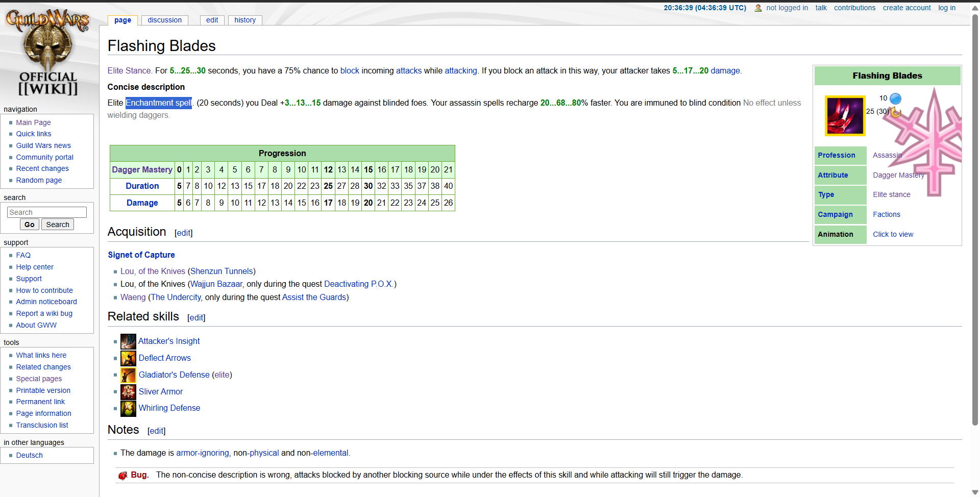
Task: Edit the Related skills section
Action: pos(196,317)
